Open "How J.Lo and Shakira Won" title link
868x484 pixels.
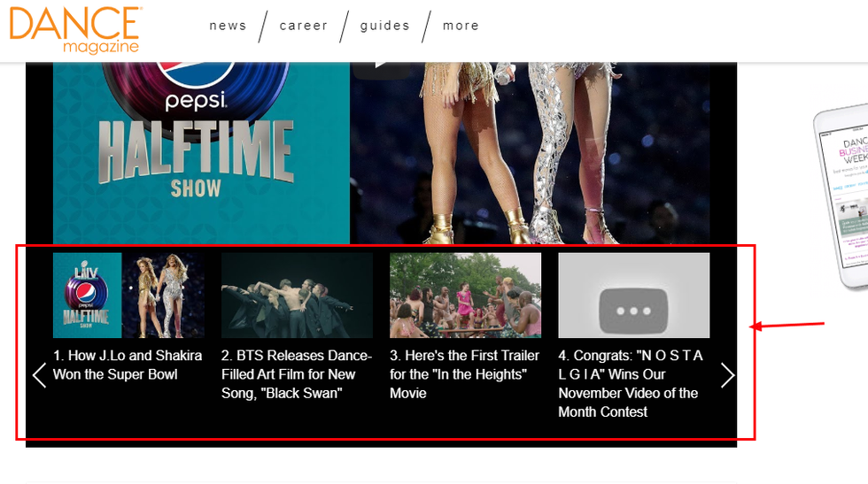coord(128,365)
